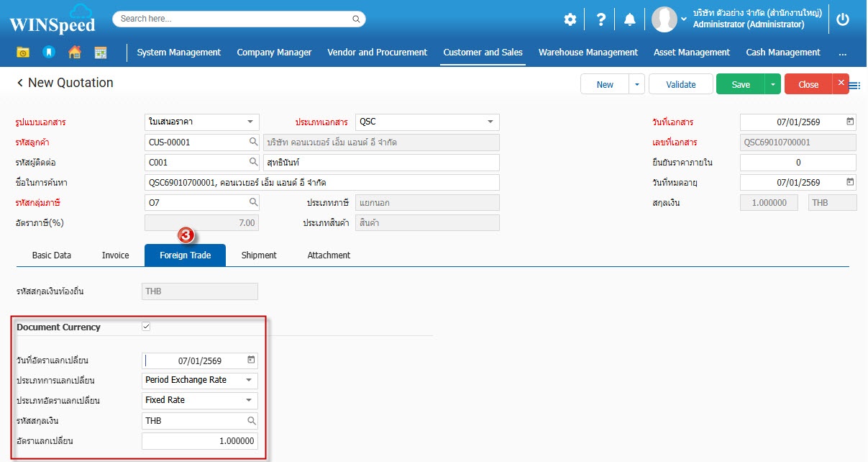868x462 pixels.
Task: Open calendar for document date field
Action: click(850, 122)
